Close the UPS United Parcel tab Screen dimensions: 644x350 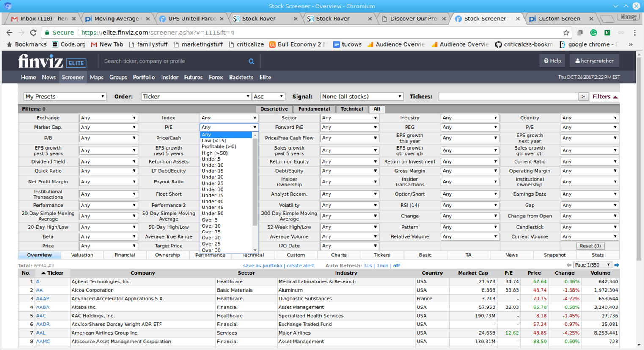222,19
